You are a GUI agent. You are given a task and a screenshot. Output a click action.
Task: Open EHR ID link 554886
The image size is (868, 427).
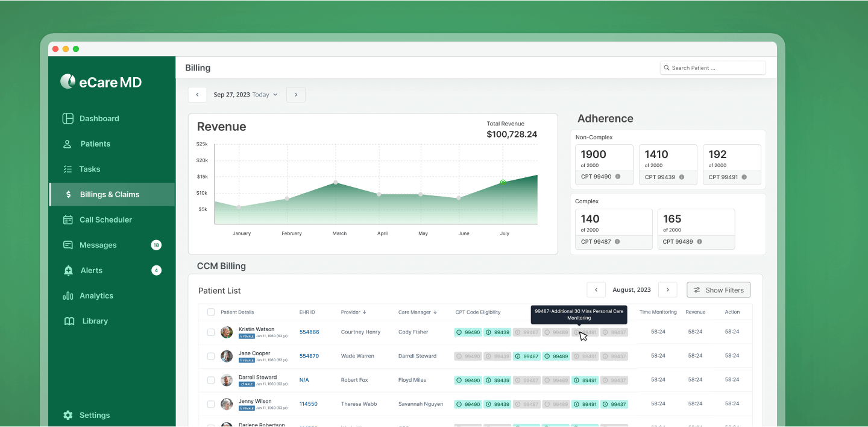click(309, 332)
